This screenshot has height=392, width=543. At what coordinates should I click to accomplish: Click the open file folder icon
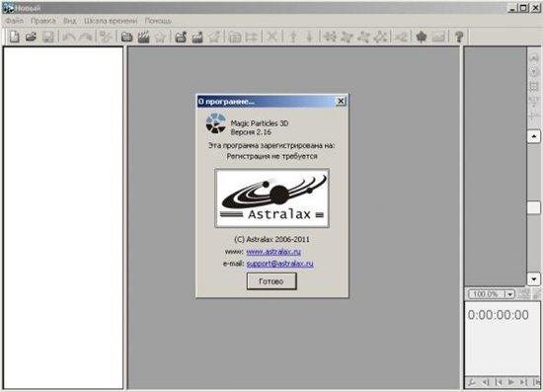31,37
